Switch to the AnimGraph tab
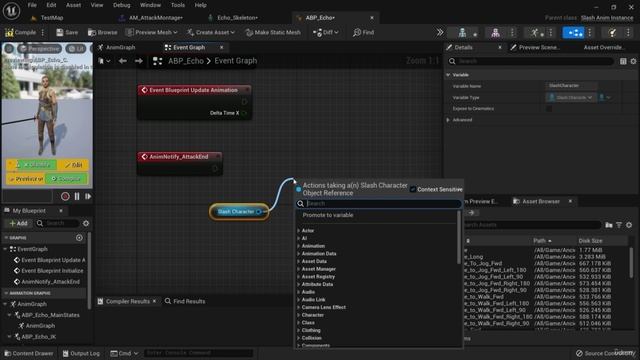 click(x=120, y=47)
